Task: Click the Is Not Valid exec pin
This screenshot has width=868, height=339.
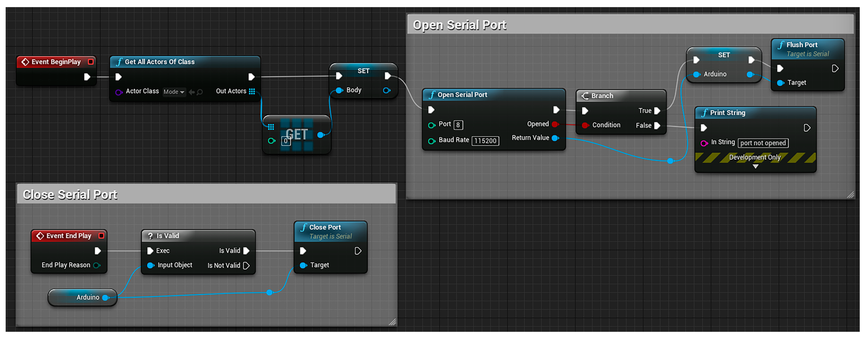Action: pyautogui.click(x=246, y=266)
